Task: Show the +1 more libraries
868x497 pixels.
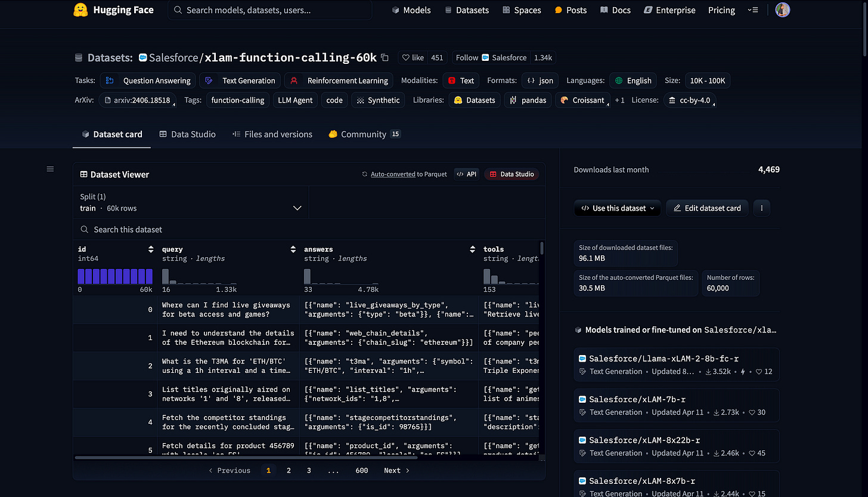Action: click(620, 100)
